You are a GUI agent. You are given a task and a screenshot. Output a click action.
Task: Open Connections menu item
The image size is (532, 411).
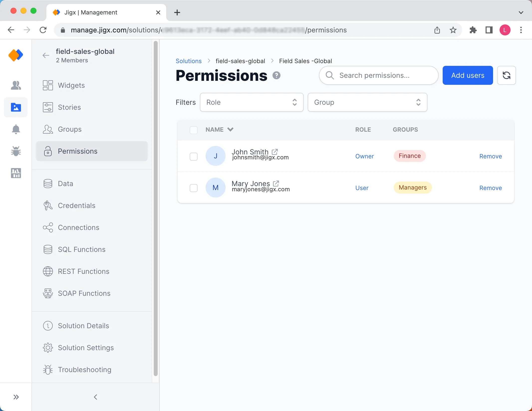coord(92,227)
